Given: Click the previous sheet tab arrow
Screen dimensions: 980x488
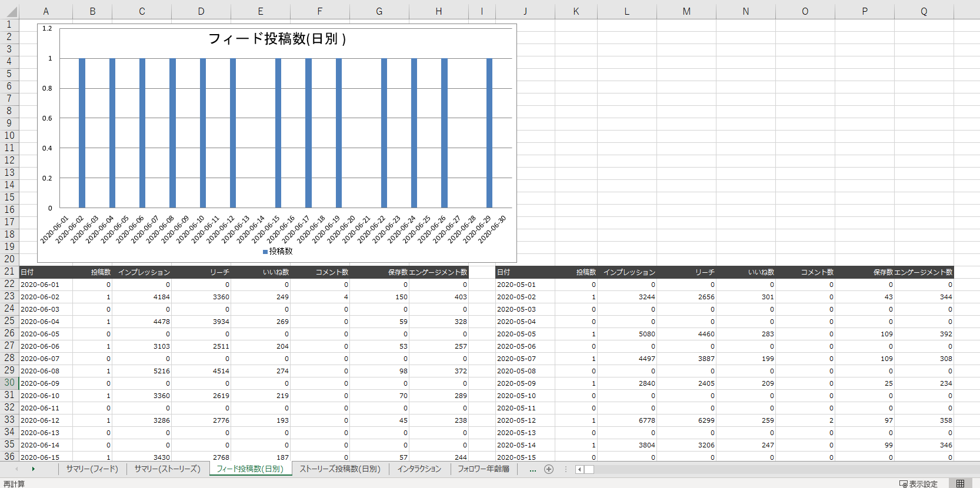Looking at the screenshot, I should pos(16,469).
